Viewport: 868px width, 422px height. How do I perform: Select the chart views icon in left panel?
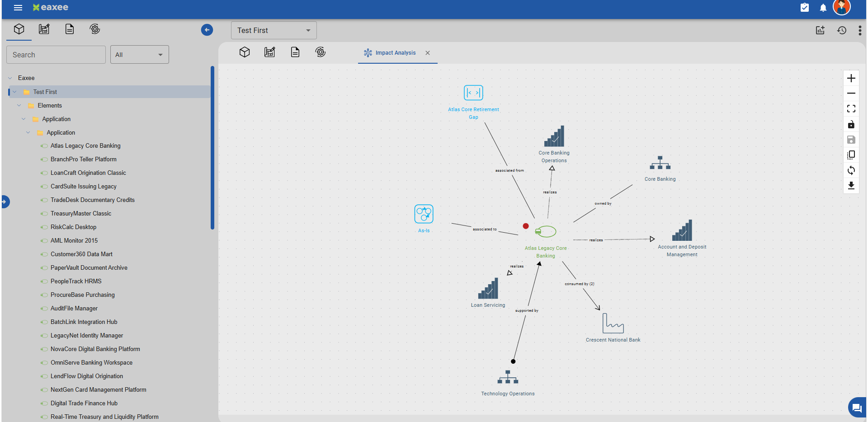click(x=44, y=29)
